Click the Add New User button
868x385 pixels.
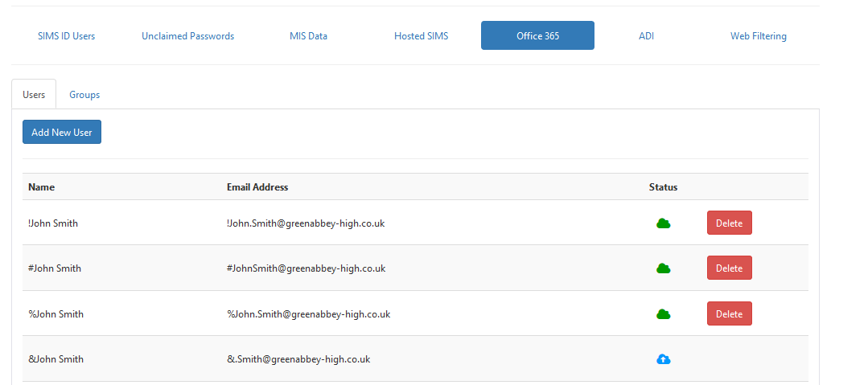click(x=62, y=132)
